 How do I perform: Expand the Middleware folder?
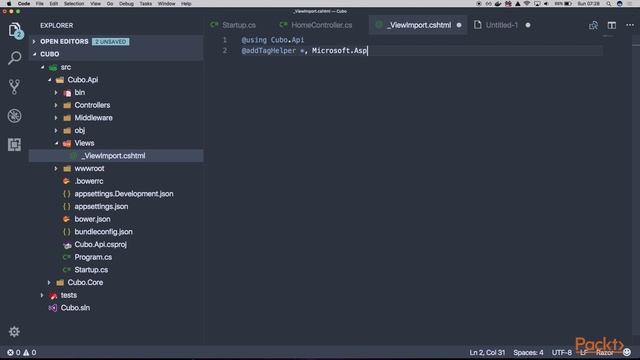tap(56, 118)
